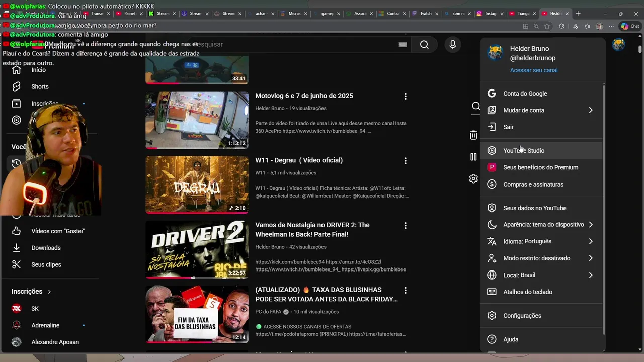Click PC do FAFA channel name
This screenshot has width=644, height=362.
click(268, 312)
